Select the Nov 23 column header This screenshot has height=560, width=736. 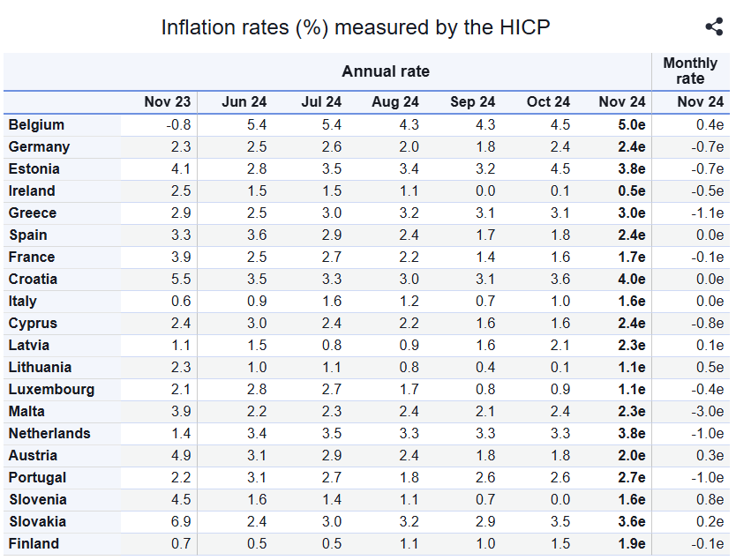(x=167, y=102)
